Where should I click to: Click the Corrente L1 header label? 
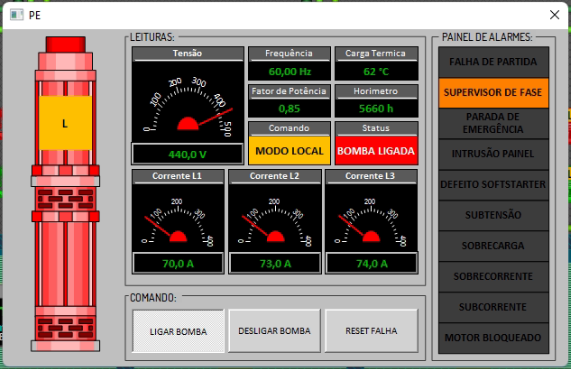(178, 176)
